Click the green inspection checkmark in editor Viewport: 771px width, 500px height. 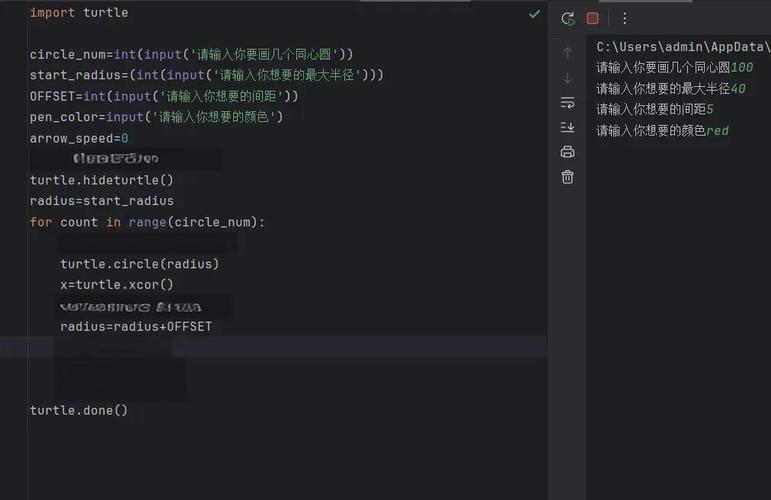[x=534, y=14]
